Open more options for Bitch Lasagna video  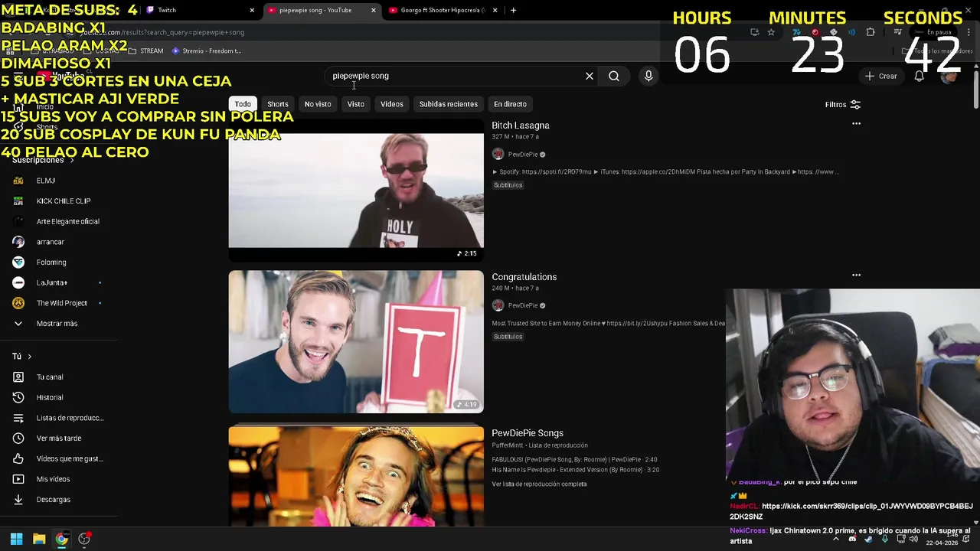click(x=856, y=123)
